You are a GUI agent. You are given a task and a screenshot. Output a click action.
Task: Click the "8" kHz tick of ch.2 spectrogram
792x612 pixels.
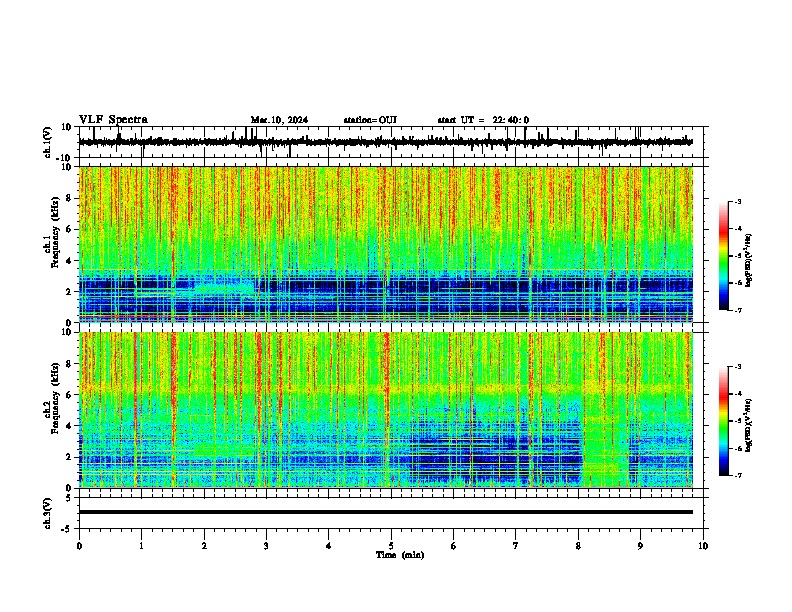coord(69,364)
